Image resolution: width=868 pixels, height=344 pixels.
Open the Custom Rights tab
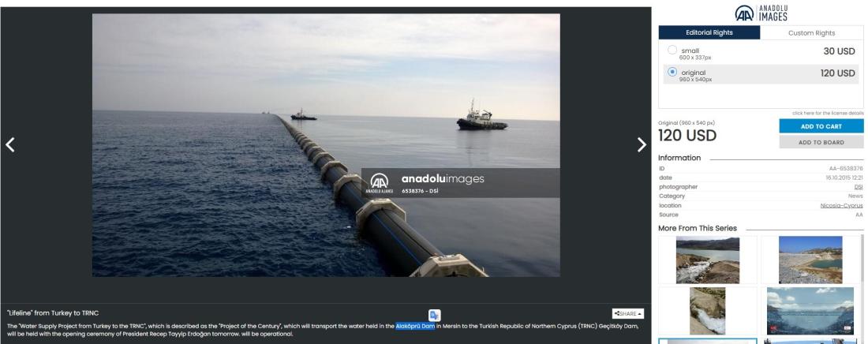click(x=812, y=32)
